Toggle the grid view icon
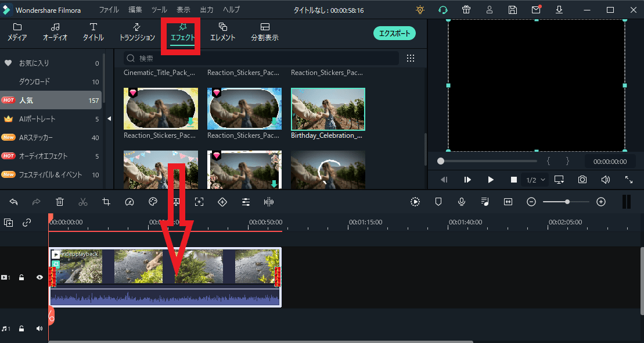 click(x=411, y=58)
